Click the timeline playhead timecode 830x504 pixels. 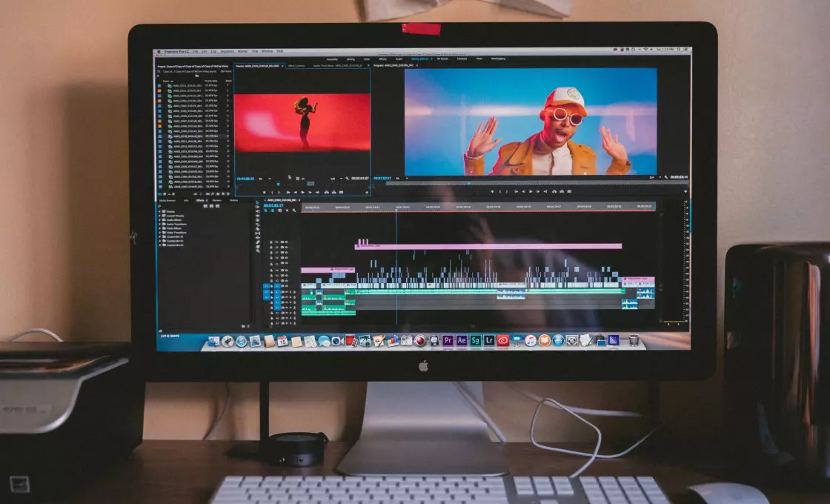(x=273, y=205)
